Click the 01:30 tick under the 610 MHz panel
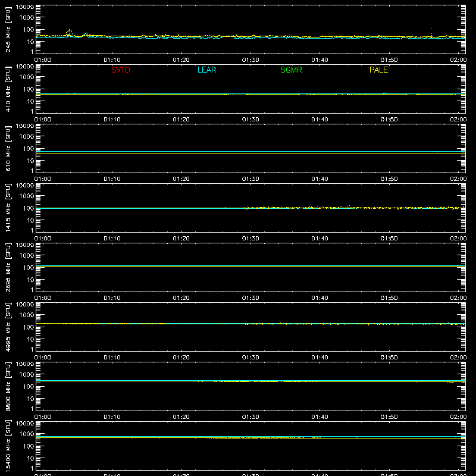Screen dimensions: 476x476 pos(250,179)
